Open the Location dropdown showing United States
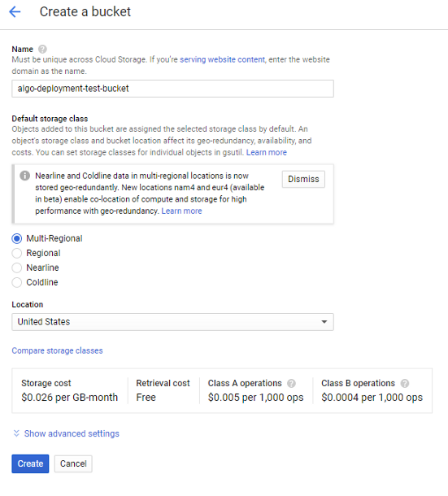The image size is (448, 496). point(172,322)
